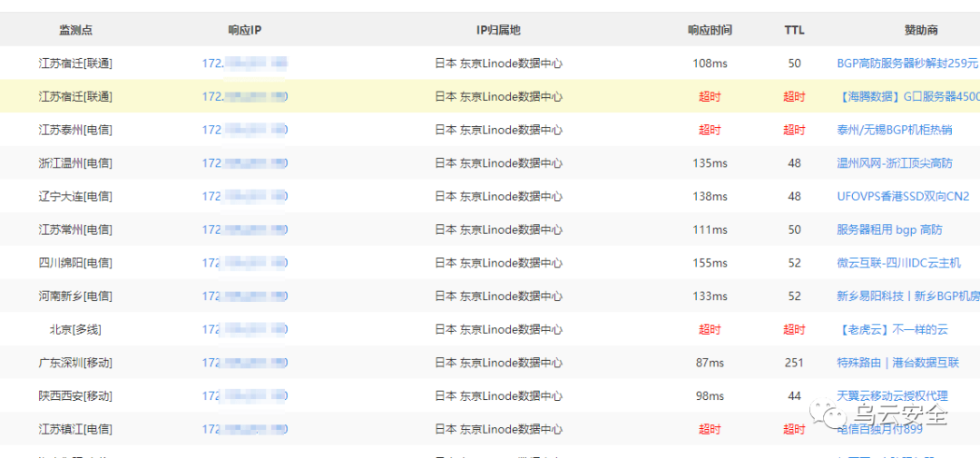
Task: Follow the 【老虎云】不一样的云 link
Action: [x=892, y=329]
